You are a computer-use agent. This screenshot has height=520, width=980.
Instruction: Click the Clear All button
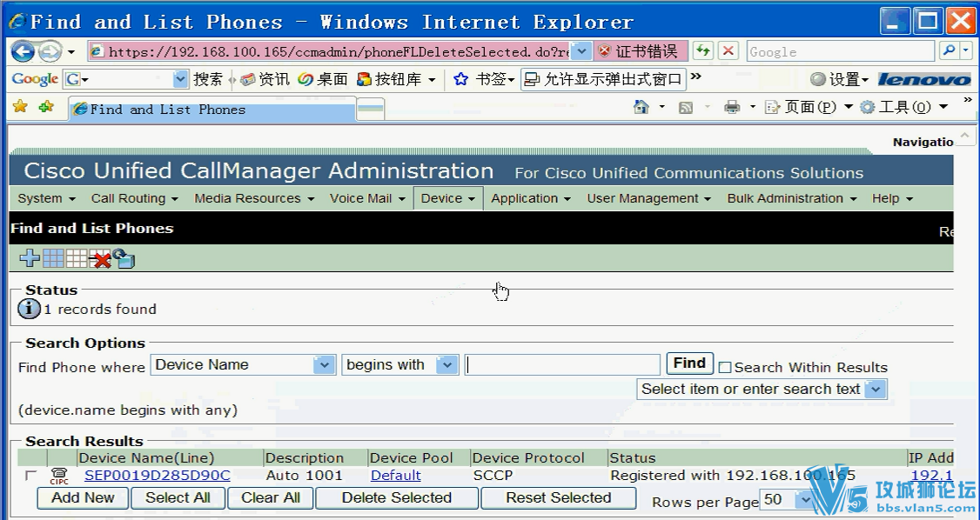pos(271,498)
